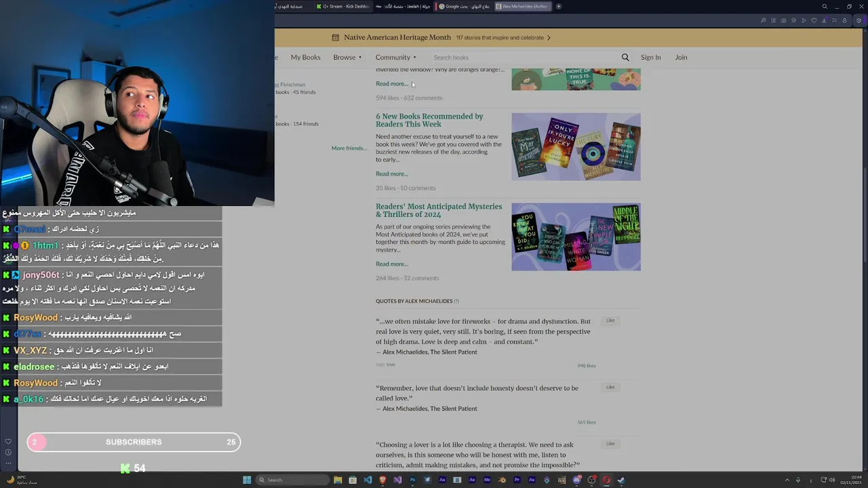Launch Blender from the taskbar
This screenshot has height=488, width=868.
[x=502, y=480]
